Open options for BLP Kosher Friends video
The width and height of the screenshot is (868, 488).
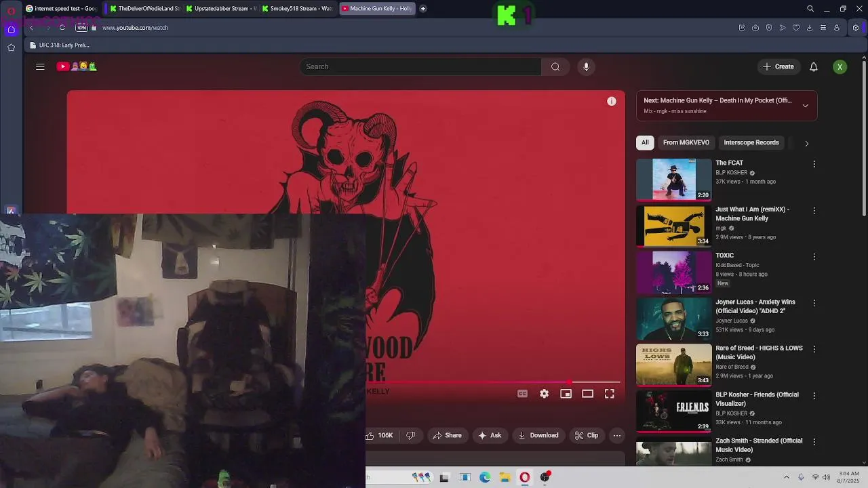coord(814,396)
